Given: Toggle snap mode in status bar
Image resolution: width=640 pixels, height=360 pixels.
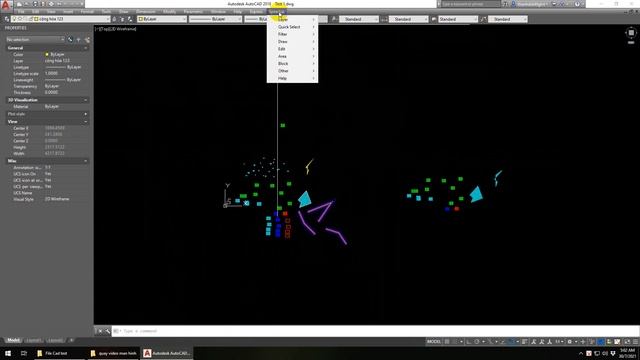Looking at the screenshot, I should [x=455, y=342].
